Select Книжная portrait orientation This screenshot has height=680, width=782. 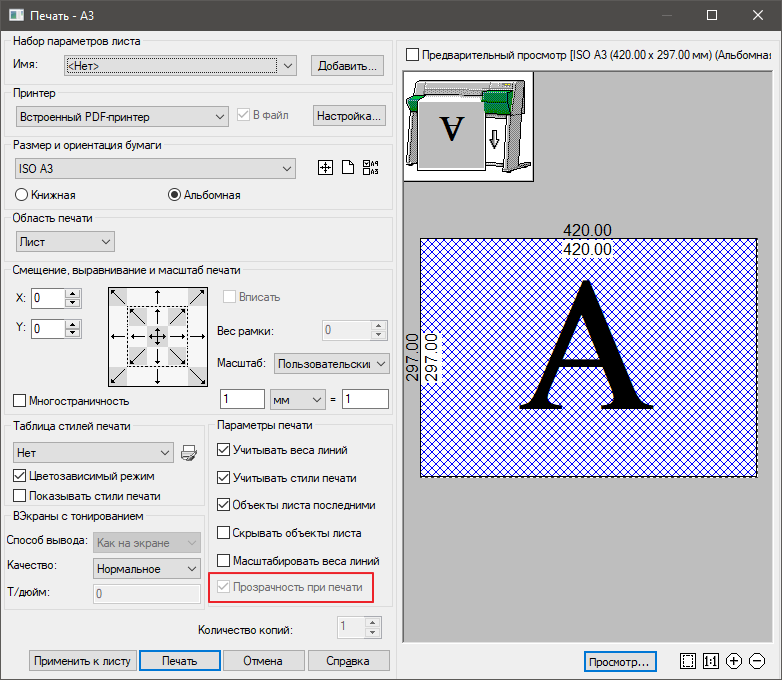pyautogui.click(x=23, y=195)
